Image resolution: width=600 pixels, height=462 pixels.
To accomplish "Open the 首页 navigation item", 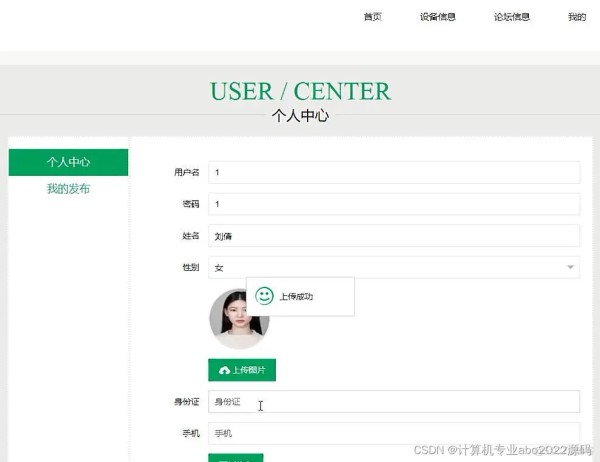I will [372, 17].
